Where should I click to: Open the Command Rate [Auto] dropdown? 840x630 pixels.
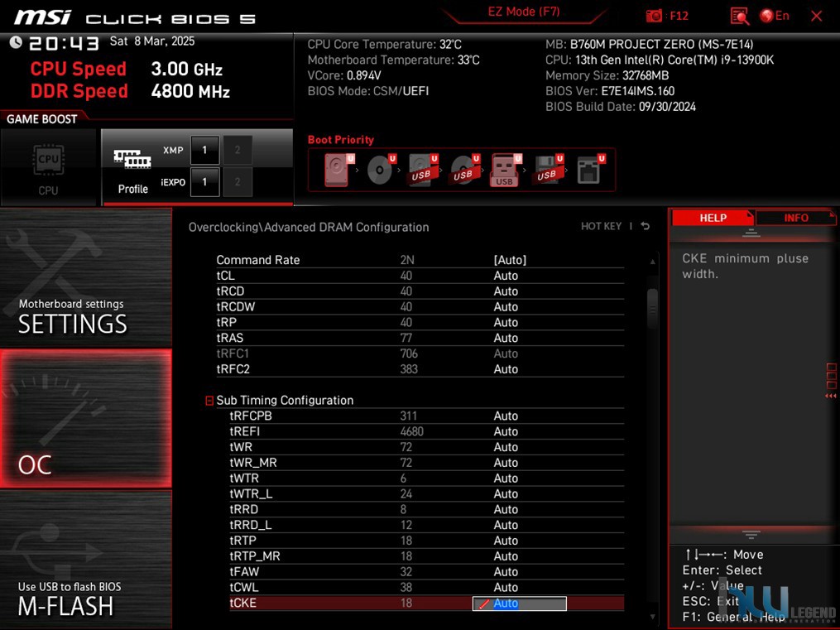510,260
